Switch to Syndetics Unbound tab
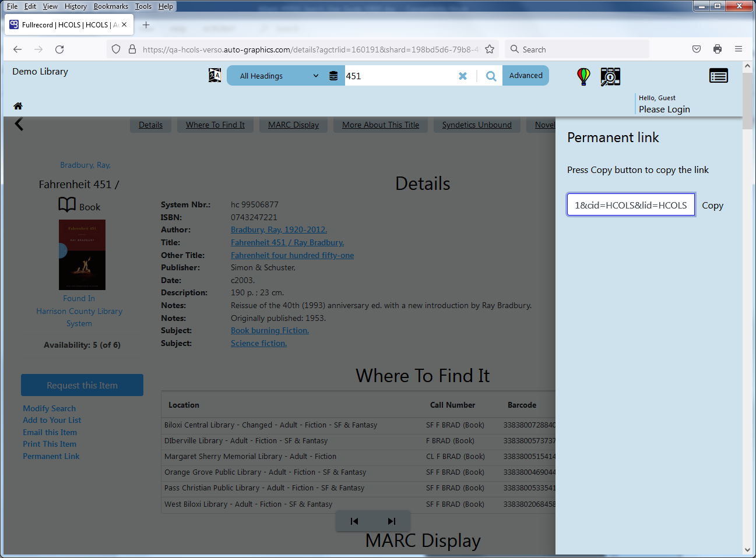 (x=477, y=125)
